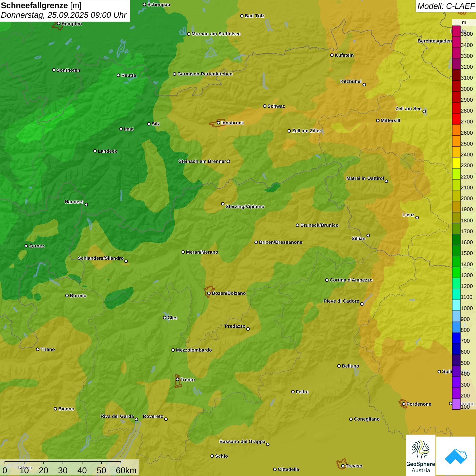Screen dimensions: 476x476
Task: Click the Tirano map marker
Action: [x=38, y=349]
